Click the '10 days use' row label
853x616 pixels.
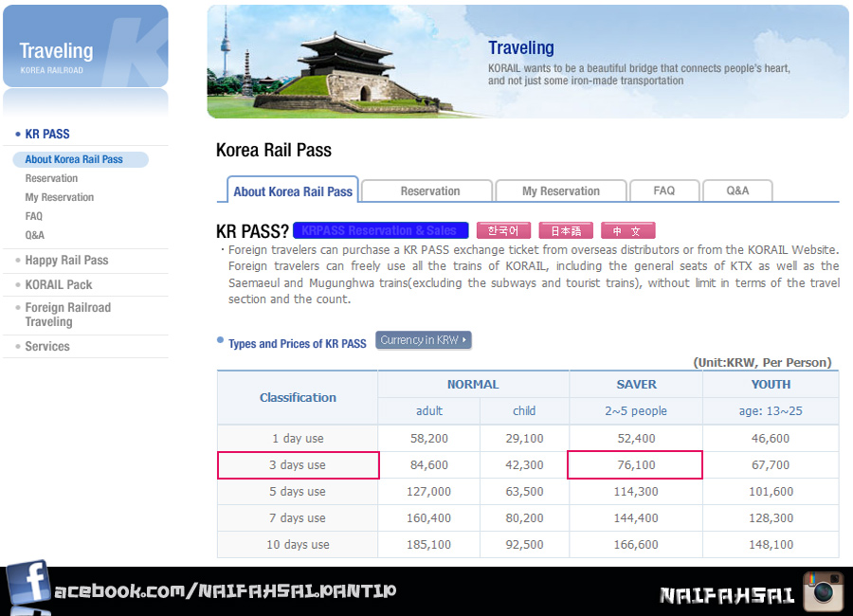point(298,544)
